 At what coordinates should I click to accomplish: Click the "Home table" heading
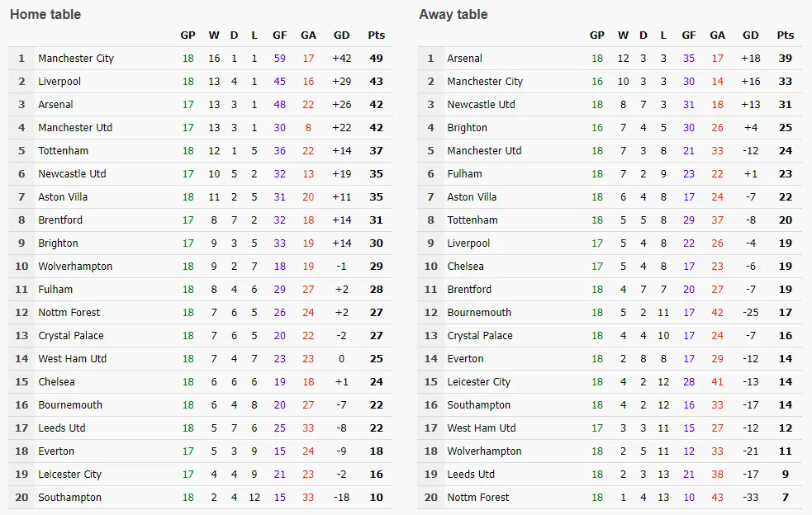45,14
